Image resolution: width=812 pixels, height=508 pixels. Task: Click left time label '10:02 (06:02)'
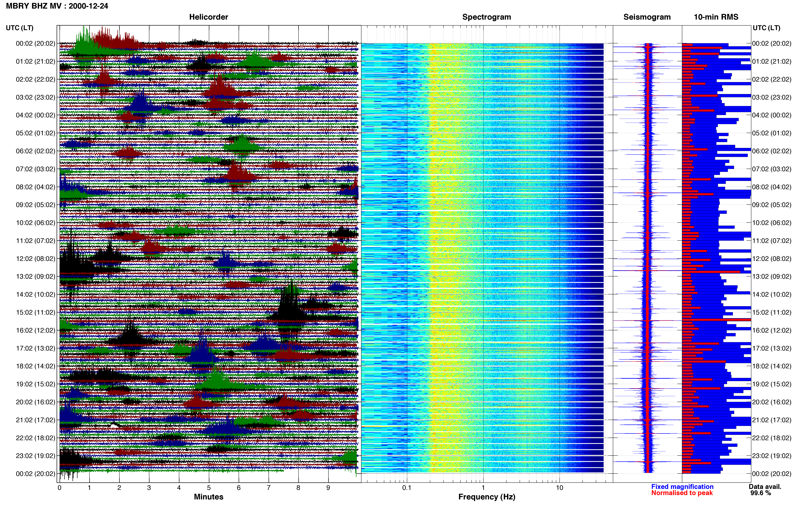click(x=36, y=223)
